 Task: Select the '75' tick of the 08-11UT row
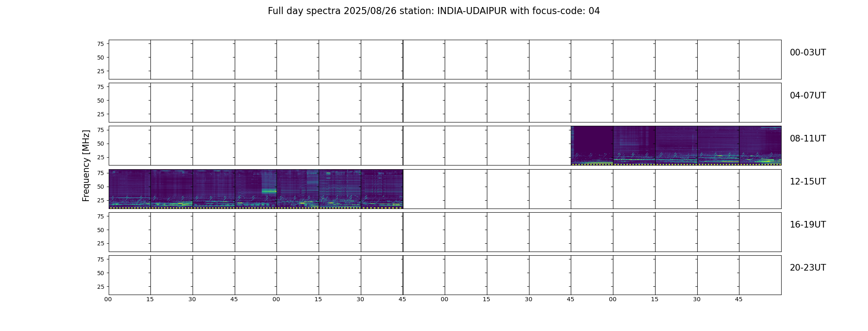pyautogui.click(x=100, y=130)
